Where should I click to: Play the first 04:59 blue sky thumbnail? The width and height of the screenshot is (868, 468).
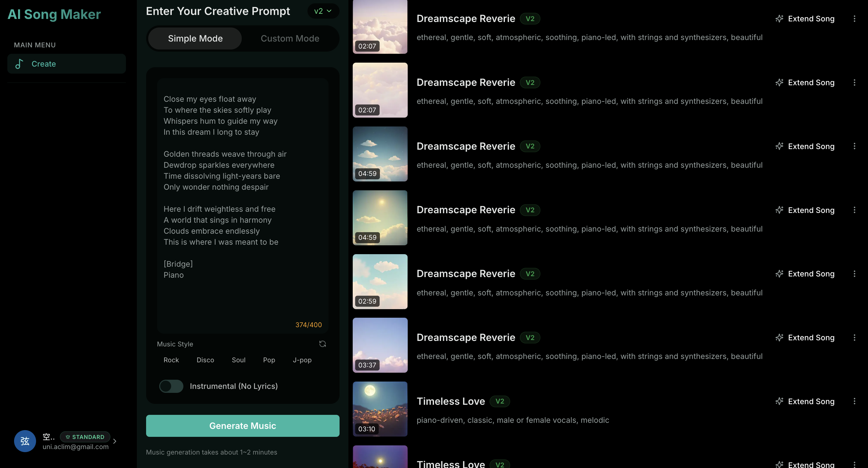(x=380, y=154)
